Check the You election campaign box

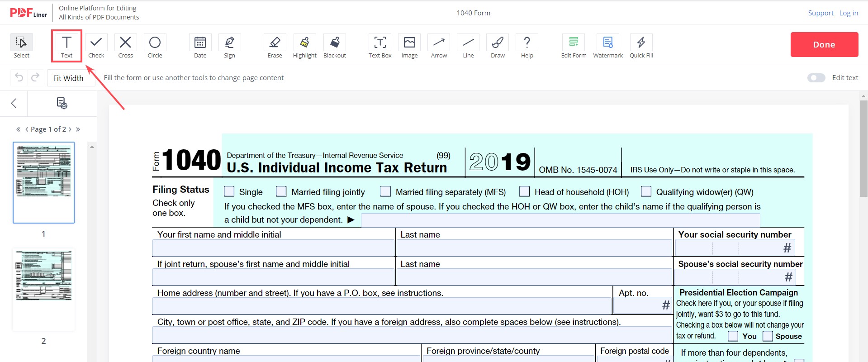click(x=733, y=336)
